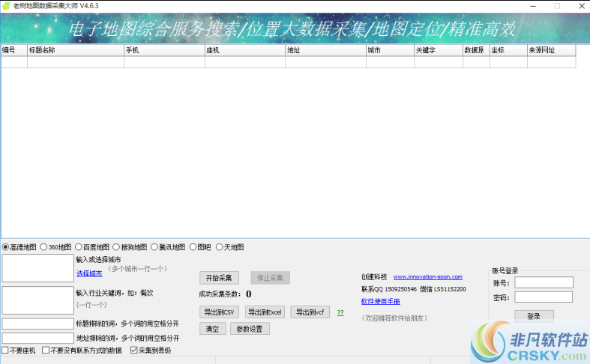Click the 停止采集 button
The height and width of the screenshot is (364, 590).
(x=270, y=278)
